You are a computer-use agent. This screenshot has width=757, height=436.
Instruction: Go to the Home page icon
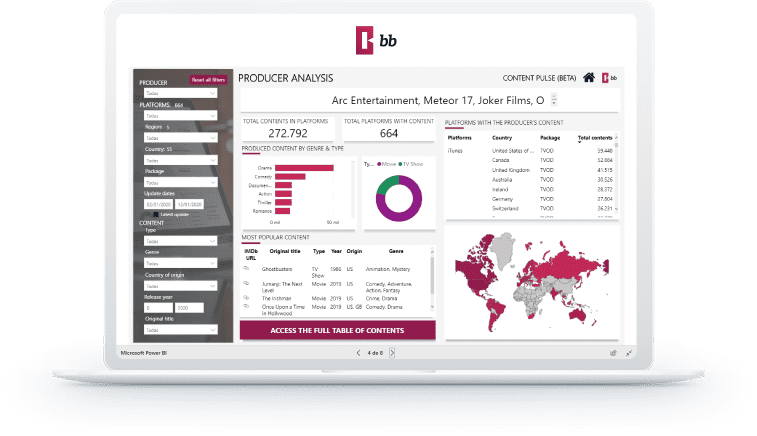[589, 78]
